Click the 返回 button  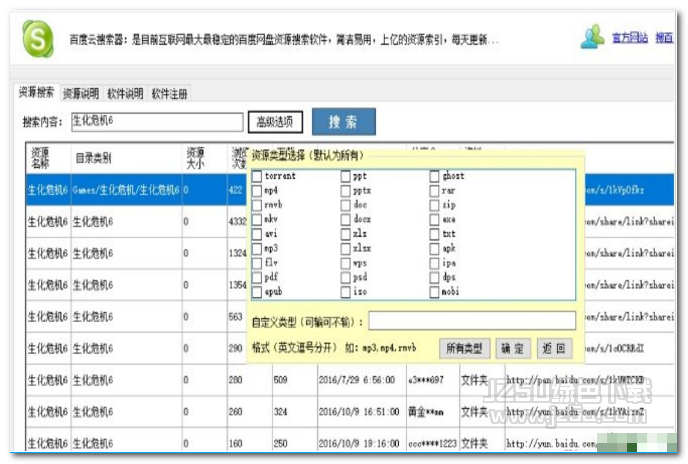coord(554,349)
